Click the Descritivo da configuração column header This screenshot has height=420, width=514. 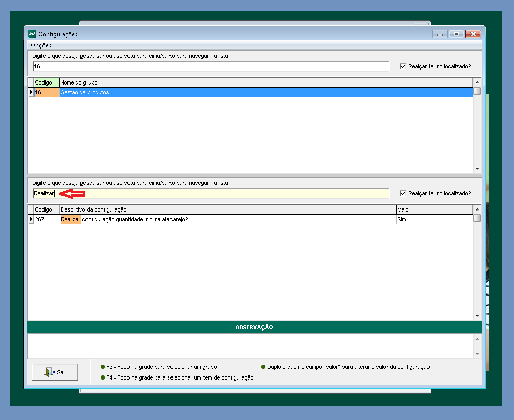[x=227, y=209]
